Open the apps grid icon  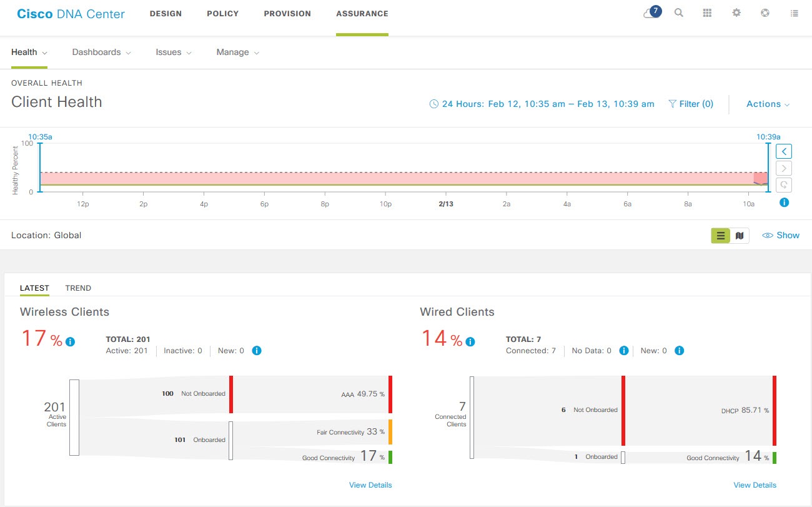708,13
